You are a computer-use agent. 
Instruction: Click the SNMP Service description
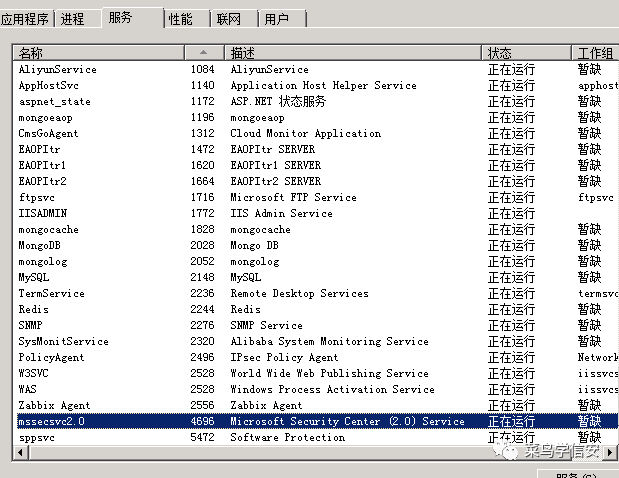coord(266,325)
